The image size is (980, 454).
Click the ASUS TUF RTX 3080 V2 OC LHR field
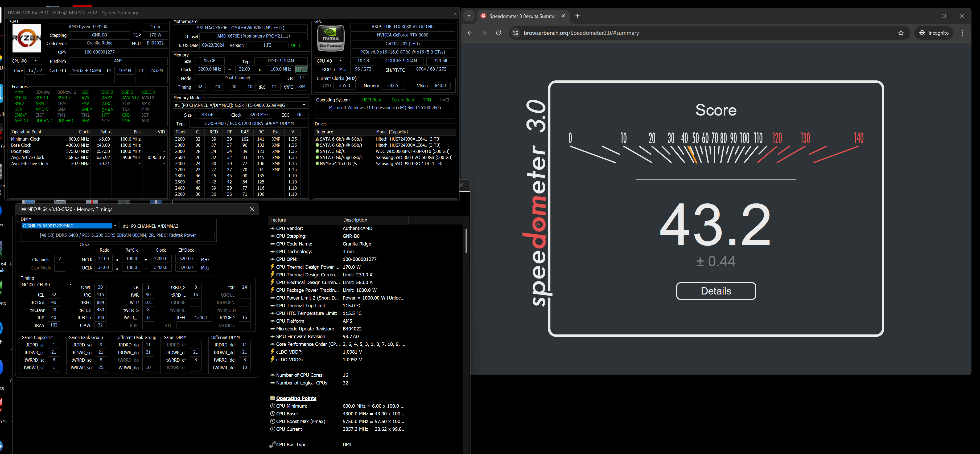coord(402,27)
